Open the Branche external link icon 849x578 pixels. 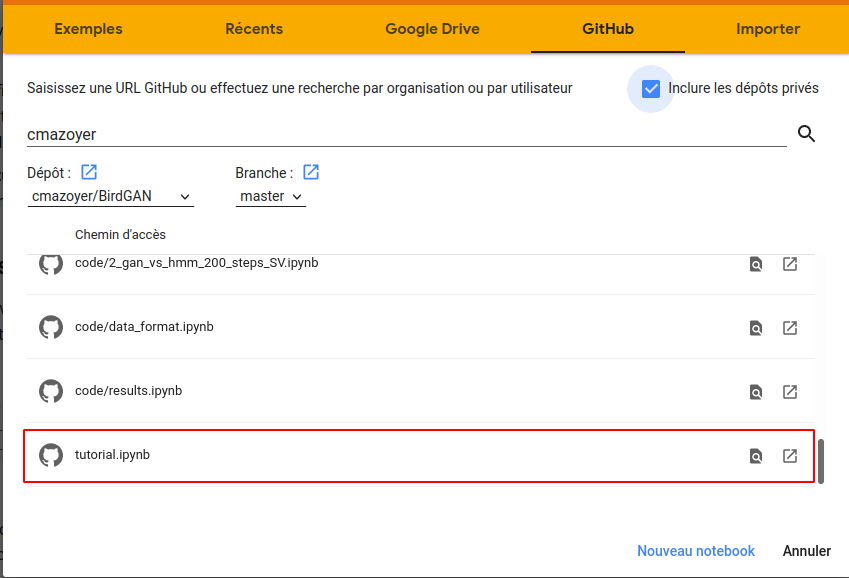pos(311,172)
